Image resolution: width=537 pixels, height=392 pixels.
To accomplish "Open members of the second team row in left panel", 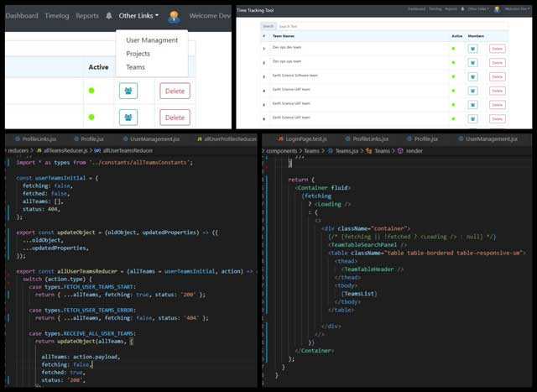I will (x=128, y=118).
